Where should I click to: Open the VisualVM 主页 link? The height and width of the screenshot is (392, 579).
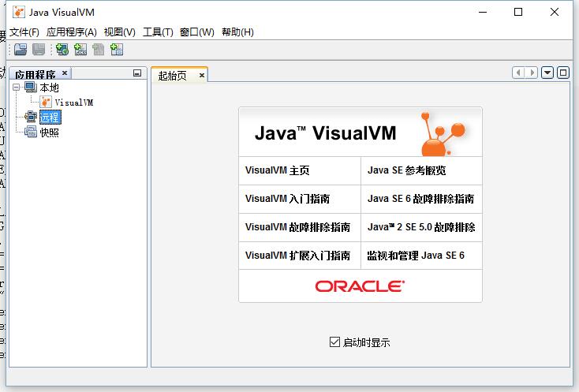pos(278,170)
